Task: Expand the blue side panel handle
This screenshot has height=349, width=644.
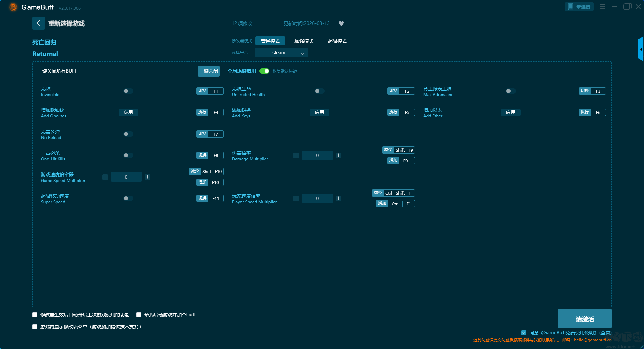Action: click(x=641, y=49)
